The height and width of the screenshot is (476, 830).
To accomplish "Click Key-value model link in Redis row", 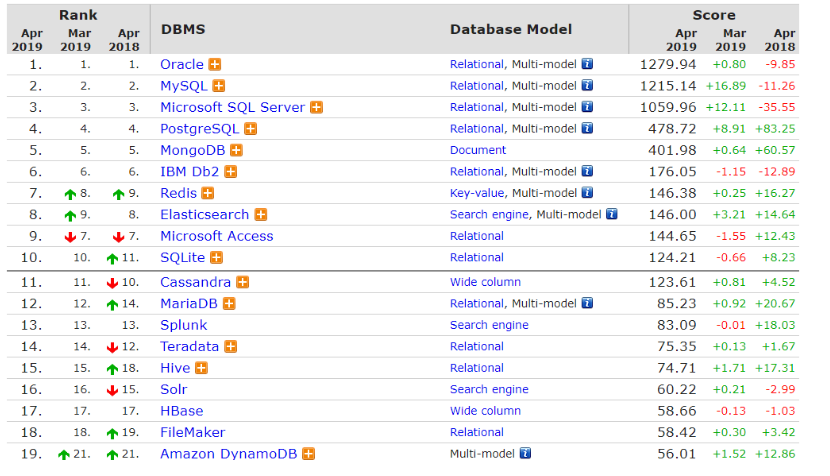I will 476,194.
